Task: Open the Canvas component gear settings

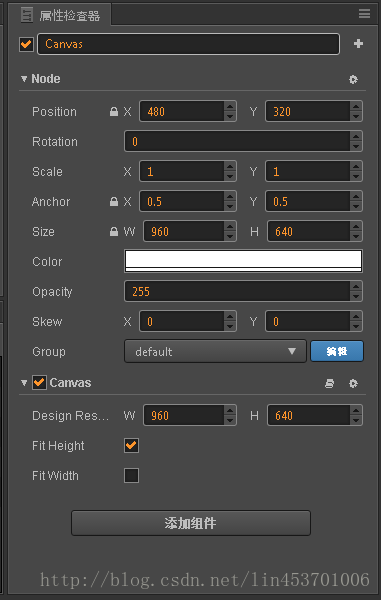Action: [353, 383]
